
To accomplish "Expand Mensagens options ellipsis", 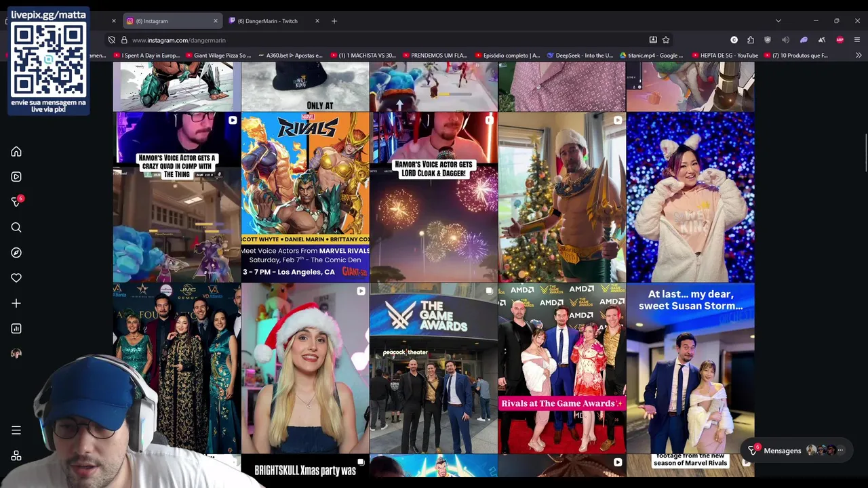I will 840,450.
